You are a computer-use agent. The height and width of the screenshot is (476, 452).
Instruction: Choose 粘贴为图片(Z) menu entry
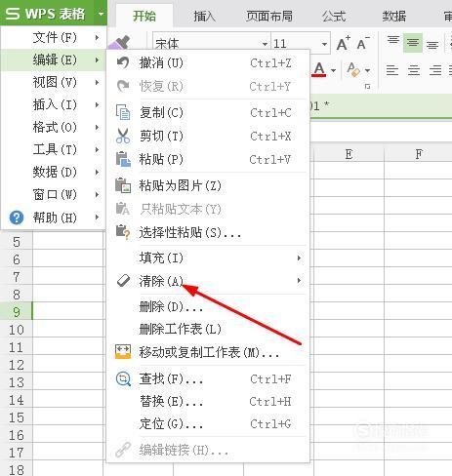click(x=208, y=185)
